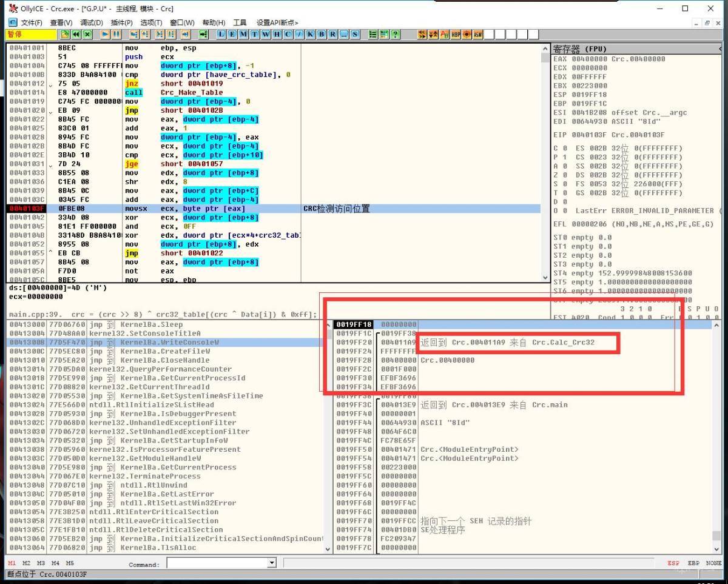Open the 窗口(W) menu
Screen dimensions: 728x584
pyautogui.click(x=182, y=22)
